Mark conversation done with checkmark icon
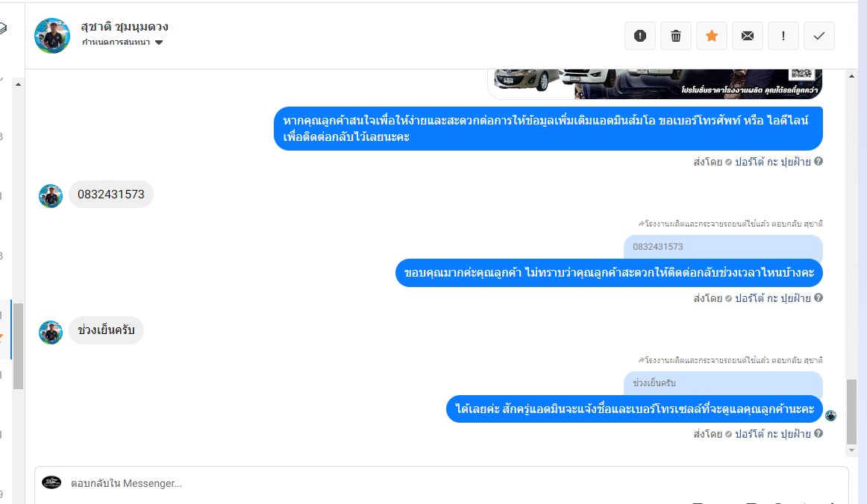 click(819, 36)
